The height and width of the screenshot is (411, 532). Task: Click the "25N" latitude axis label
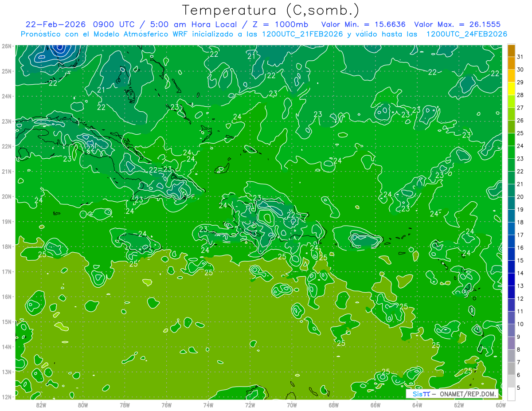[x=6, y=71]
